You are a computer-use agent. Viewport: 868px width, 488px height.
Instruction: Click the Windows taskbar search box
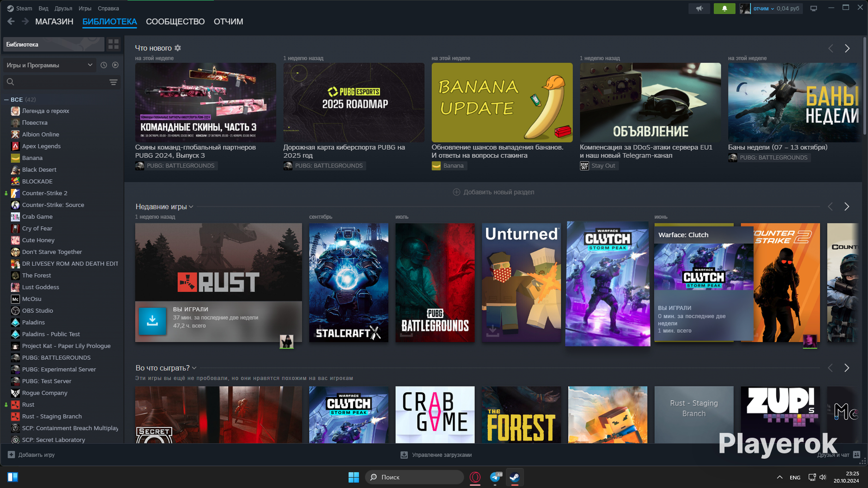[x=414, y=477]
